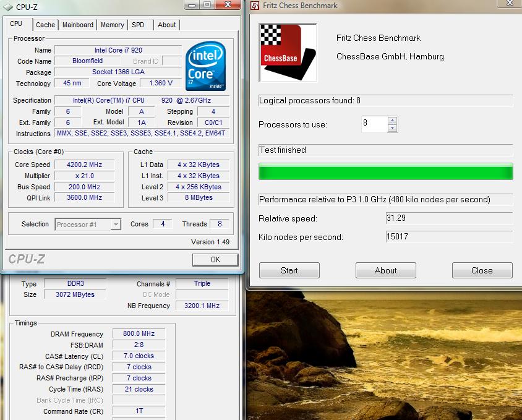The width and height of the screenshot is (522, 420).
Task: Click the memory Size value 3072 MBytes
Action: click(75, 294)
